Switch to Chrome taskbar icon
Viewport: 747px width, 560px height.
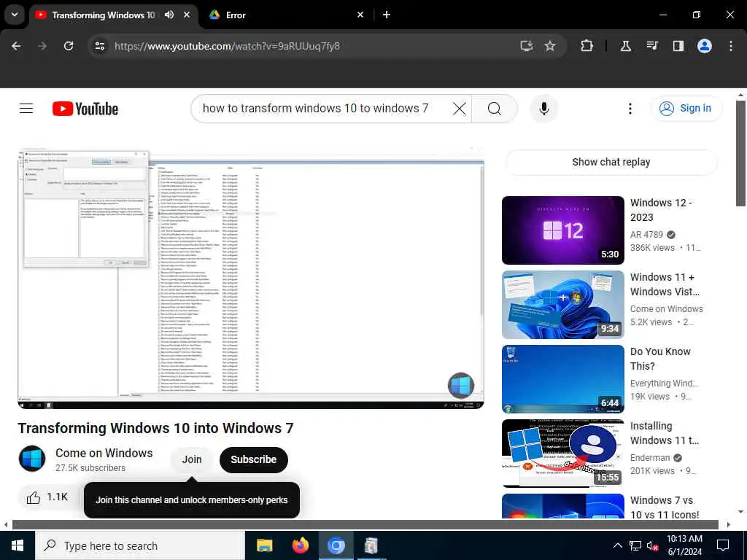(336, 545)
